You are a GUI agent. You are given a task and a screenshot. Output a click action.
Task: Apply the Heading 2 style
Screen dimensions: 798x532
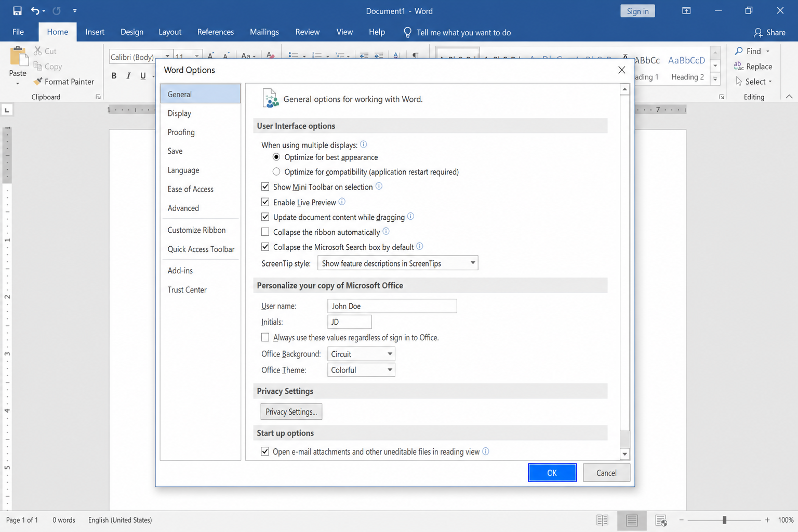tap(687, 69)
